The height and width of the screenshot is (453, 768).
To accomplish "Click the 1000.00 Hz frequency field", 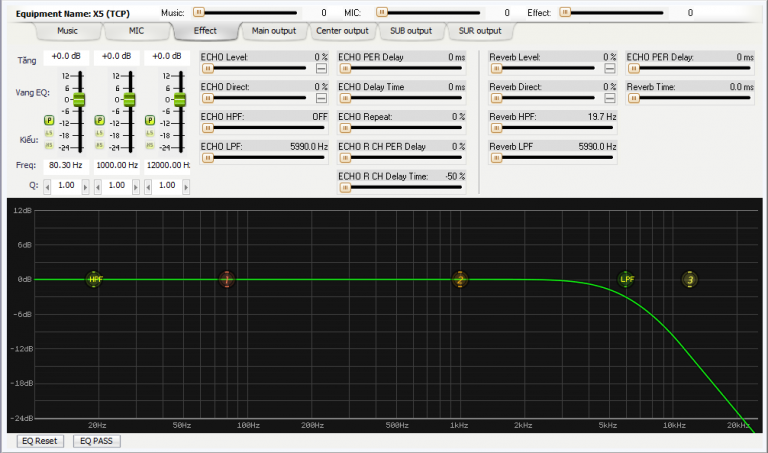I will (117, 165).
